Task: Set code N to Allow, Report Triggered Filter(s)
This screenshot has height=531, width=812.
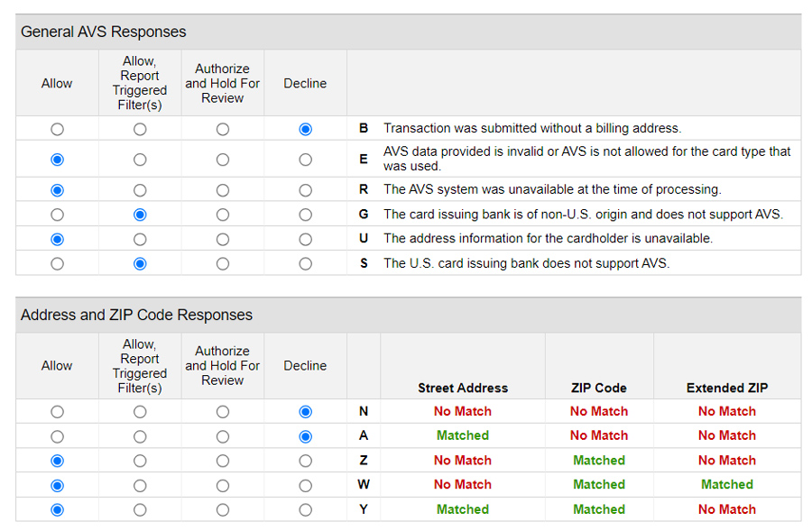Action: (x=140, y=412)
